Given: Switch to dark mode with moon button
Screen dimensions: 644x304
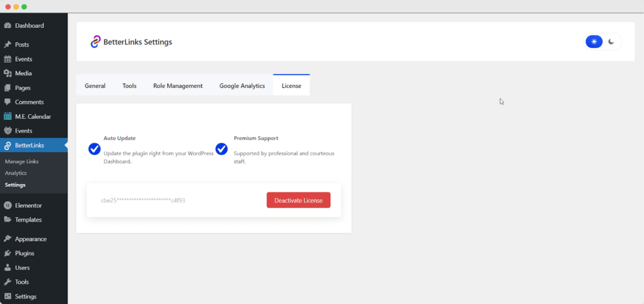Looking at the screenshot, I should pos(611,42).
